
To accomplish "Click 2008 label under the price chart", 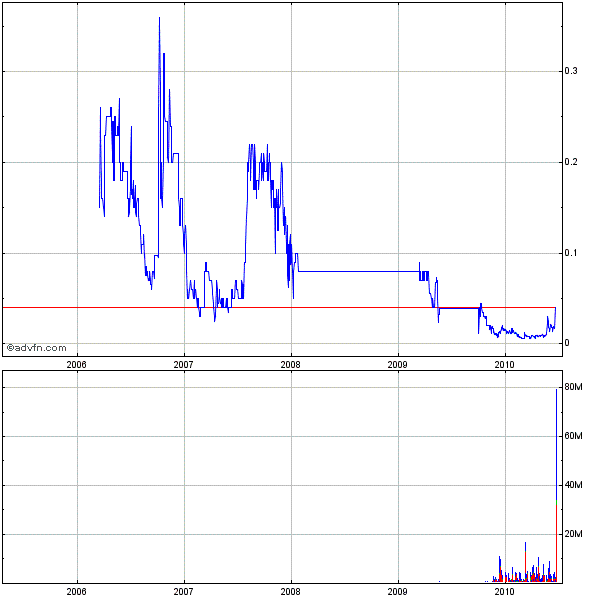I will point(291,365).
